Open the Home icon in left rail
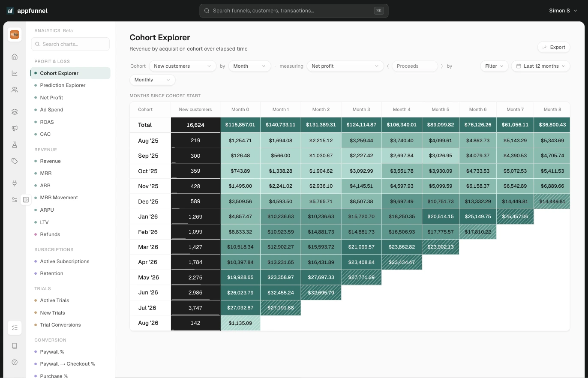 click(x=15, y=57)
